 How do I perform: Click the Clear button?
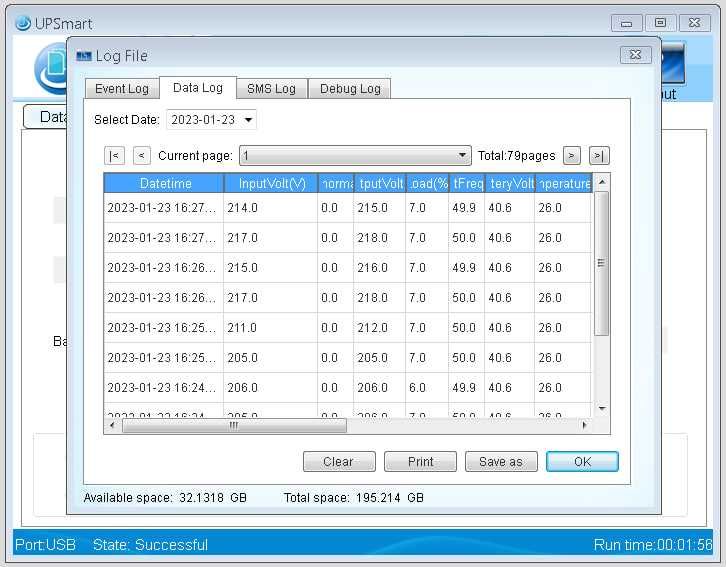tap(339, 461)
